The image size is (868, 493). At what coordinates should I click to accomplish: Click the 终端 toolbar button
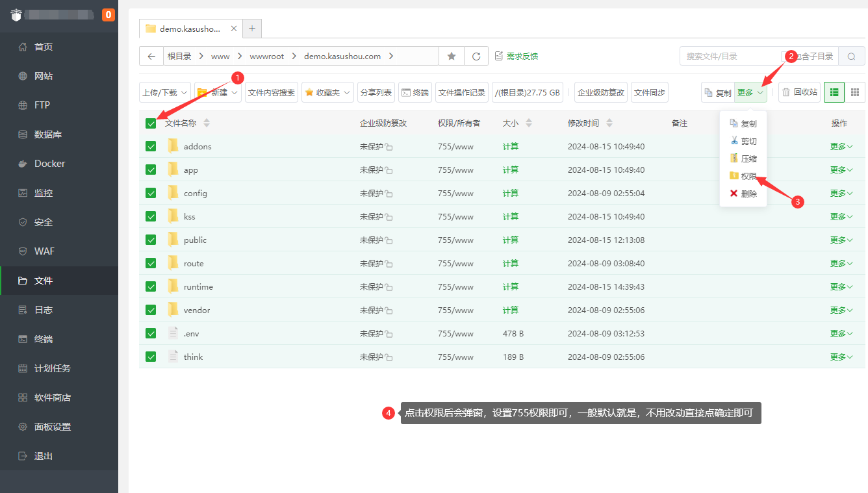click(x=415, y=92)
